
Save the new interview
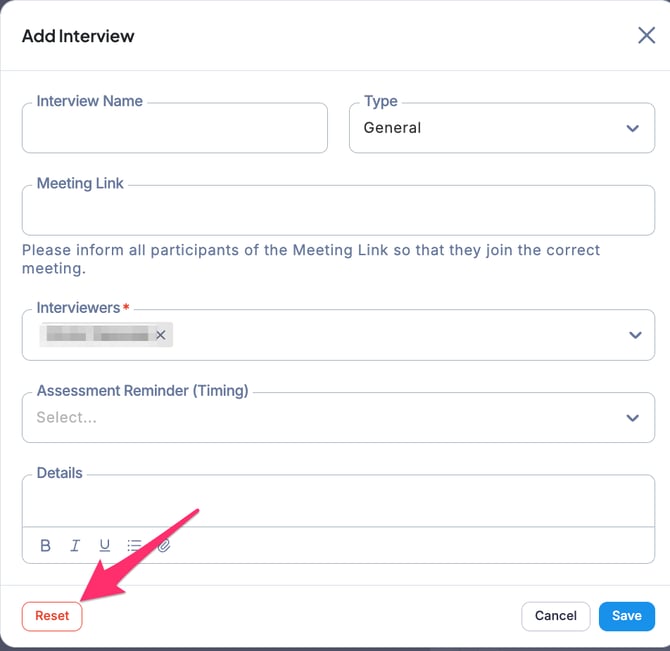point(626,616)
